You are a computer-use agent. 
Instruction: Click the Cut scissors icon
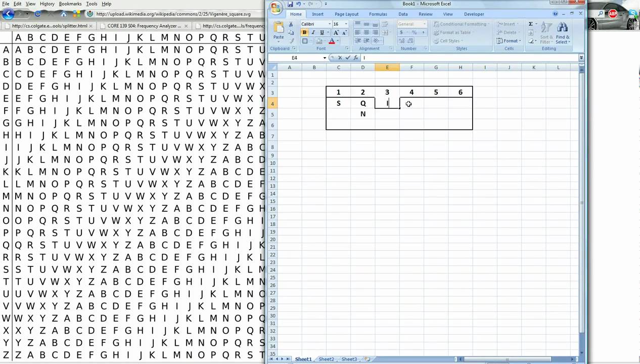291,24
